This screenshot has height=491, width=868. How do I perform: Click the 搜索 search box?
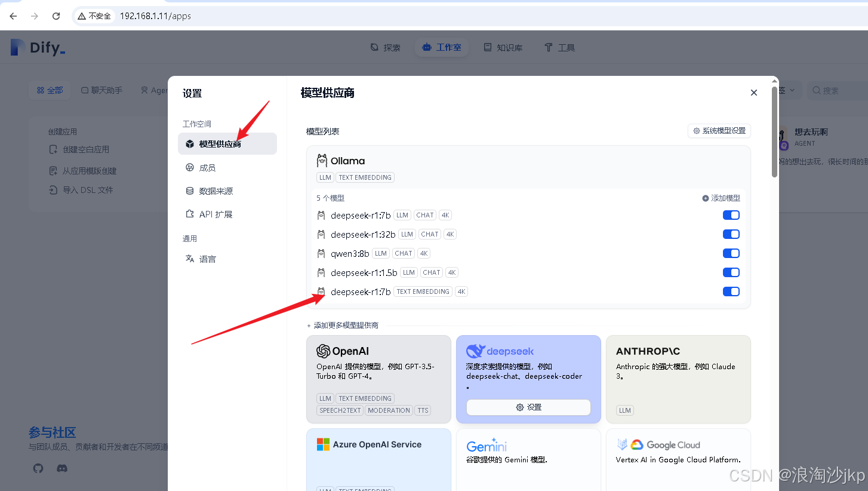pyautogui.click(x=838, y=90)
